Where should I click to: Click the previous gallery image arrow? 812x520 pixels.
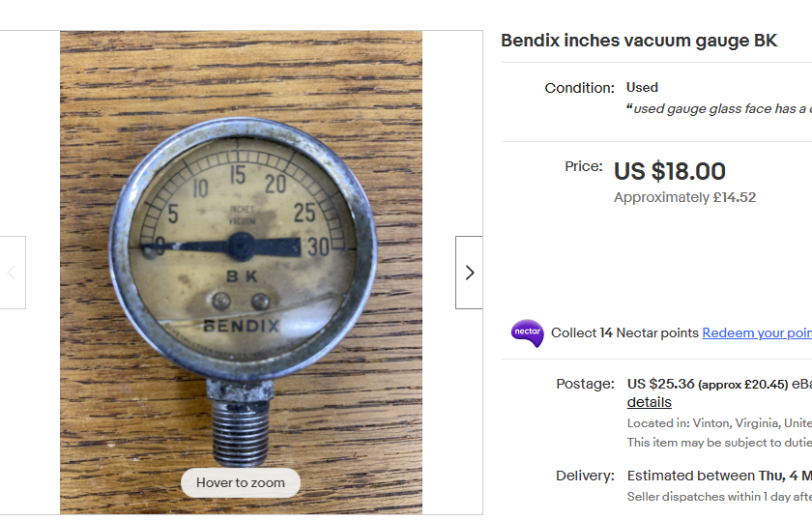(x=12, y=273)
